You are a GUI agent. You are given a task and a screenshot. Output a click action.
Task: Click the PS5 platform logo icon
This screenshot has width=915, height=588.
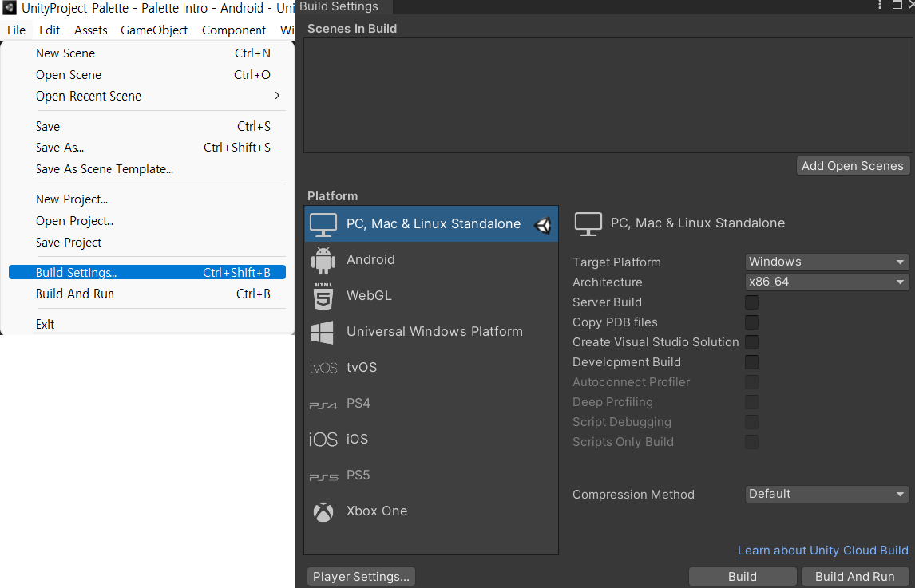coord(323,476)
